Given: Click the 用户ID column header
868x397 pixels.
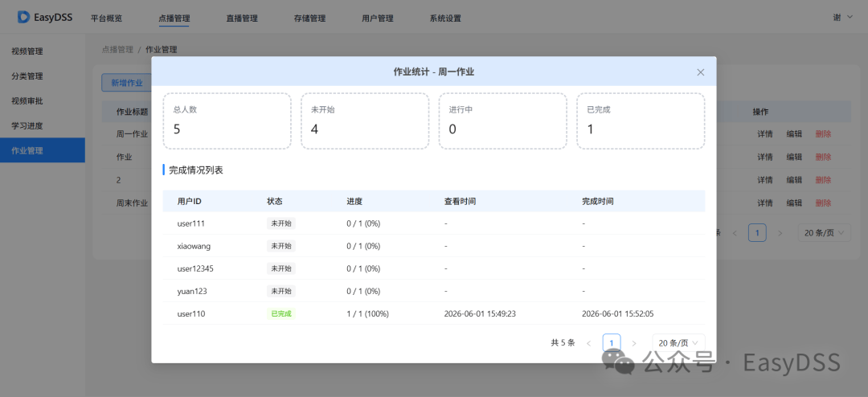Looking at the screenshot, I should coord(190,202).
